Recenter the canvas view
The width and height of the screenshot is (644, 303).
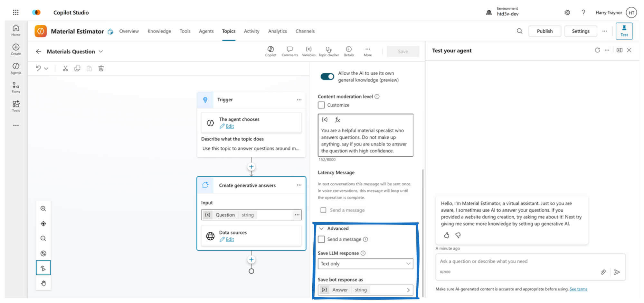tap(43, 224)
